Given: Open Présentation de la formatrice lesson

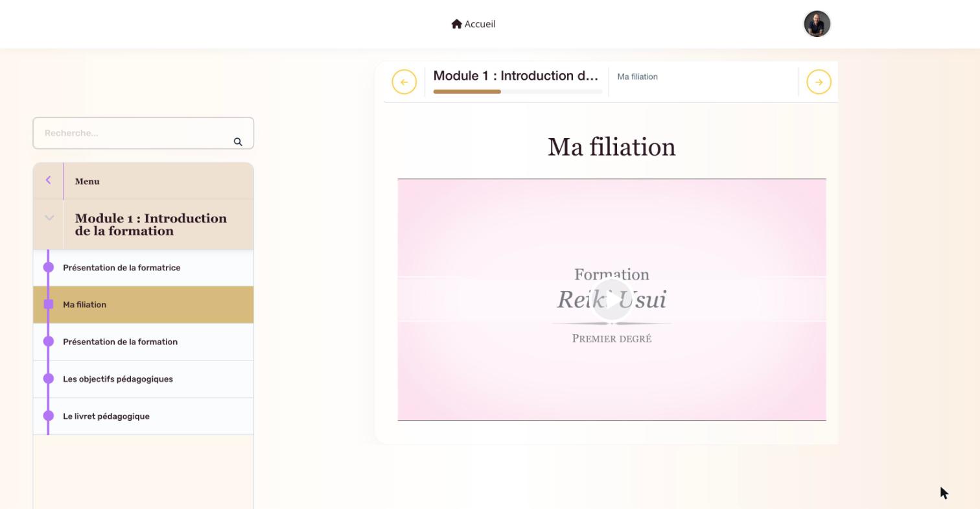Looking at the screenshot, I should [143, 268].
